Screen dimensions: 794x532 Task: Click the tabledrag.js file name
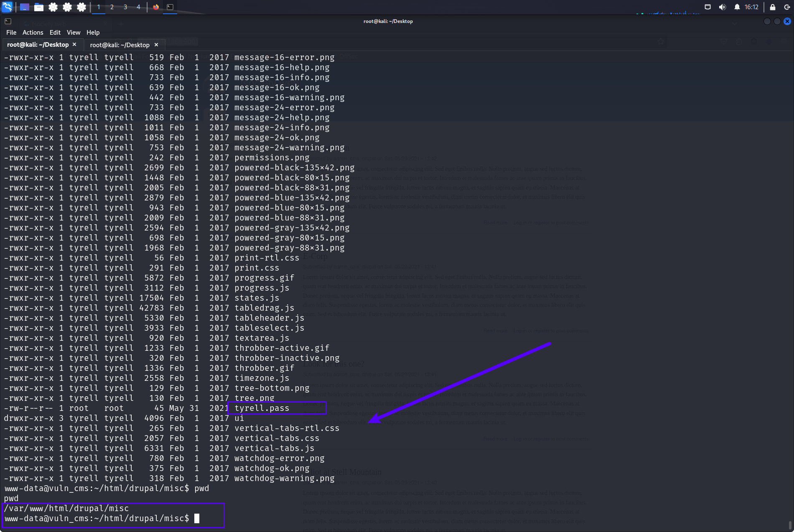265,308
